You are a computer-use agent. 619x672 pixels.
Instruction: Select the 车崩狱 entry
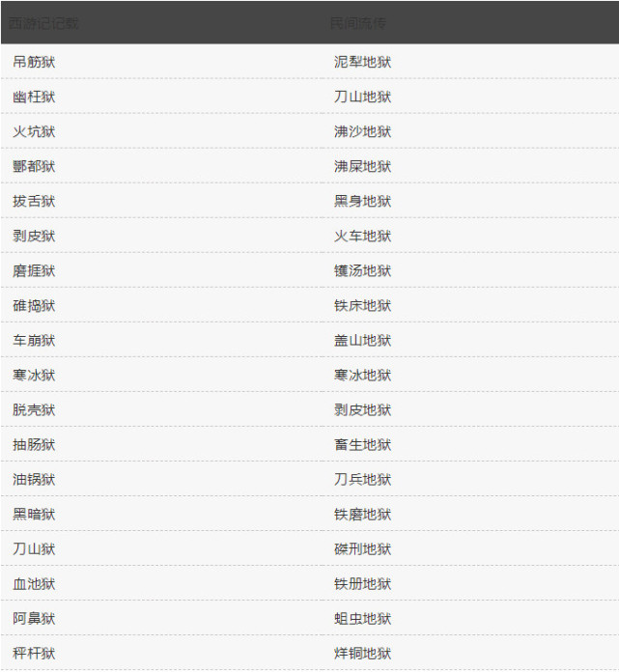click(x=35, y=341)
